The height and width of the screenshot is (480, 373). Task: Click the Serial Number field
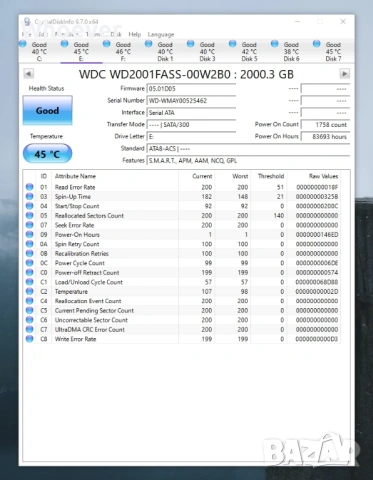191,101
